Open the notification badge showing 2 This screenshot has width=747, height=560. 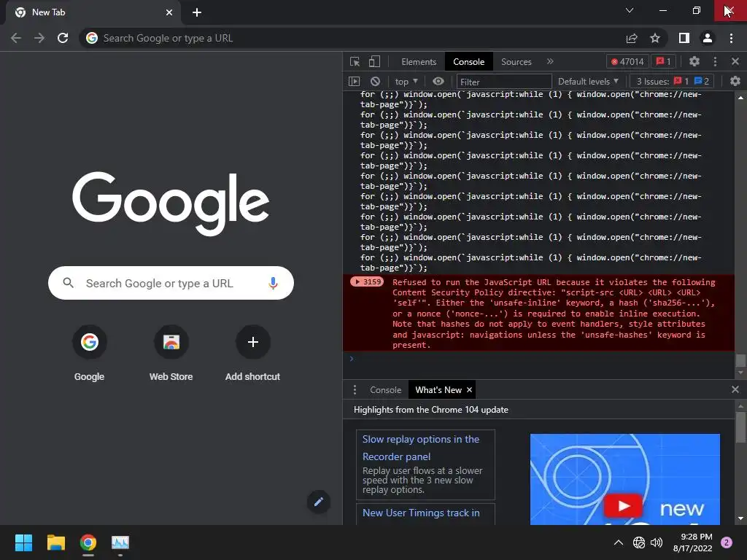click(727, 542)
